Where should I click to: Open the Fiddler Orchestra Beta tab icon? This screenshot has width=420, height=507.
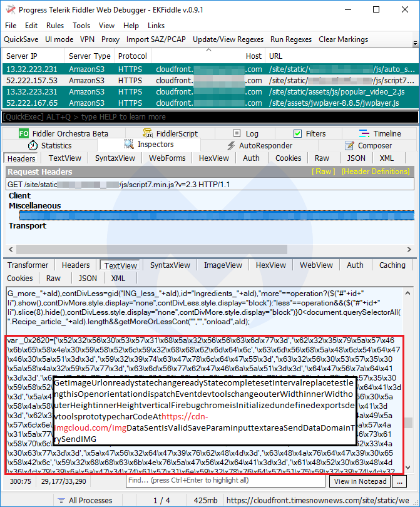tap(23, 133)
